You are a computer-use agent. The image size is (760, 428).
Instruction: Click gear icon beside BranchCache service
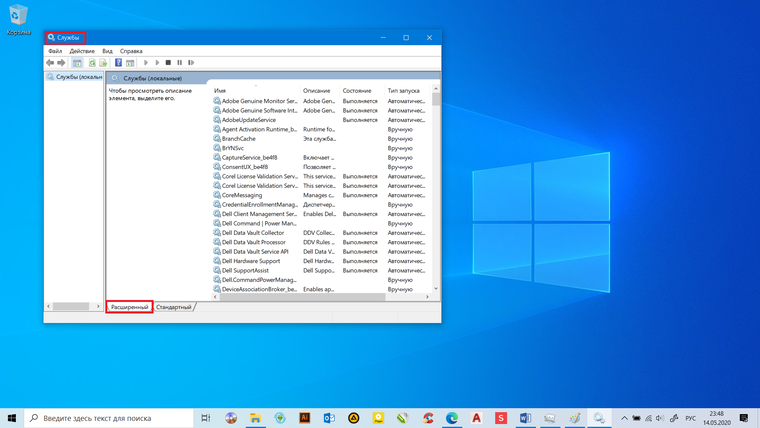(x=217, y=139)
